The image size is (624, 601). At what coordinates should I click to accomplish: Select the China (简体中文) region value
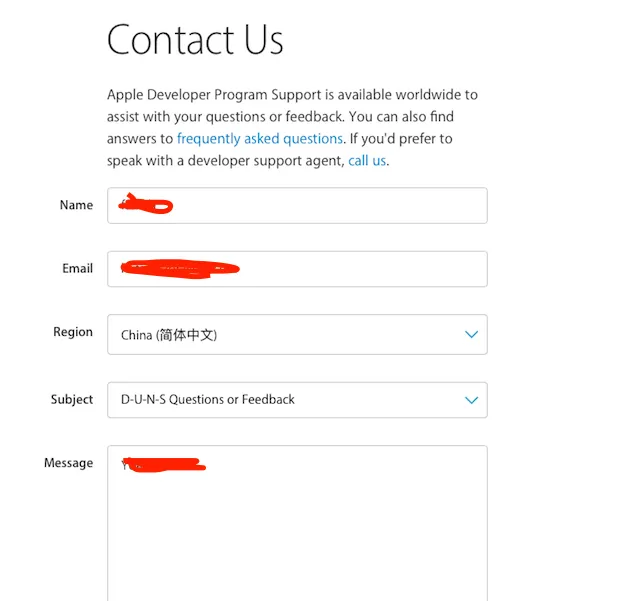click(169, 335)
